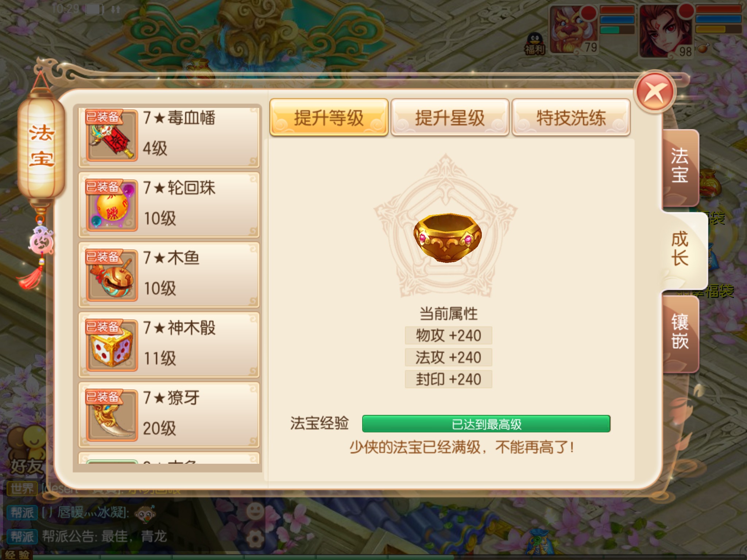747x560 pixels.
Task: Pick the 木鱼 treasure icon
Action: (x=112, y=276)
